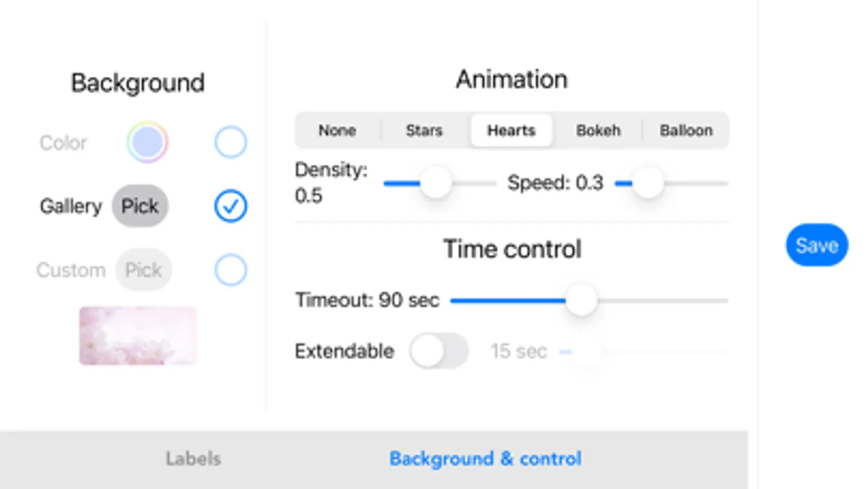The width and height of the screenshot is (868, 489).
Task: Open the background color picker swatch
Action: [x=147, y=142]
